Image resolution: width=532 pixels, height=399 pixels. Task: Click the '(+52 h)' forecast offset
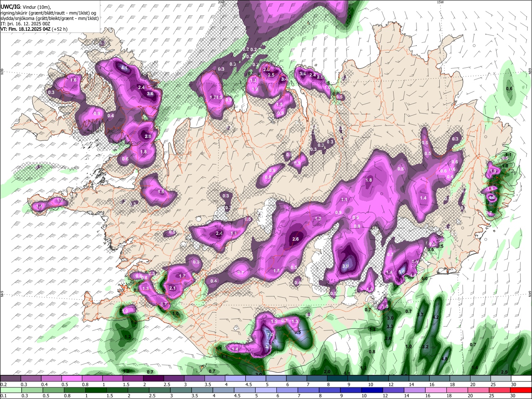pos(60,29)
